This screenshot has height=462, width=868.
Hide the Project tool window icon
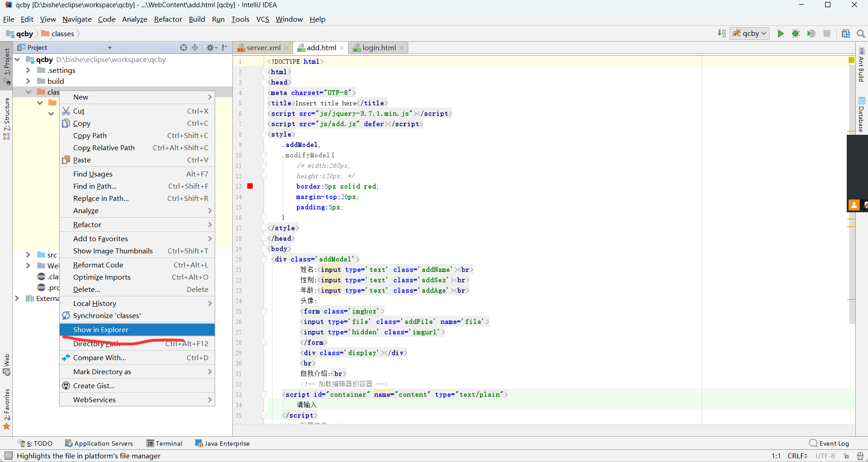point(225,48)
